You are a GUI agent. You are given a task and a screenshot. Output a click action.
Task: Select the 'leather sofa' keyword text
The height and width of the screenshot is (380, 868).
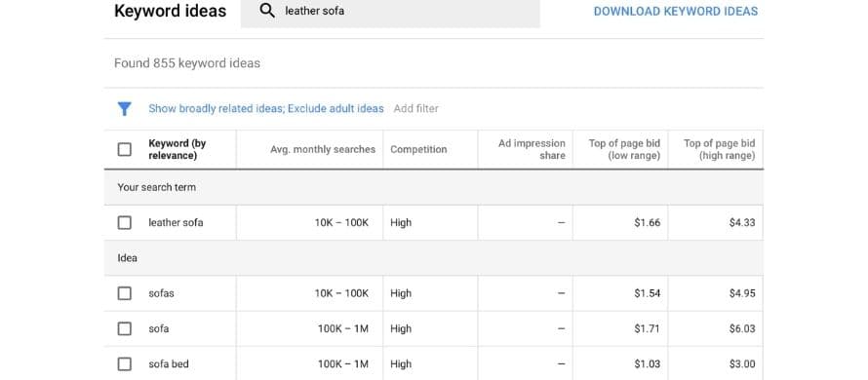[176, 222]
